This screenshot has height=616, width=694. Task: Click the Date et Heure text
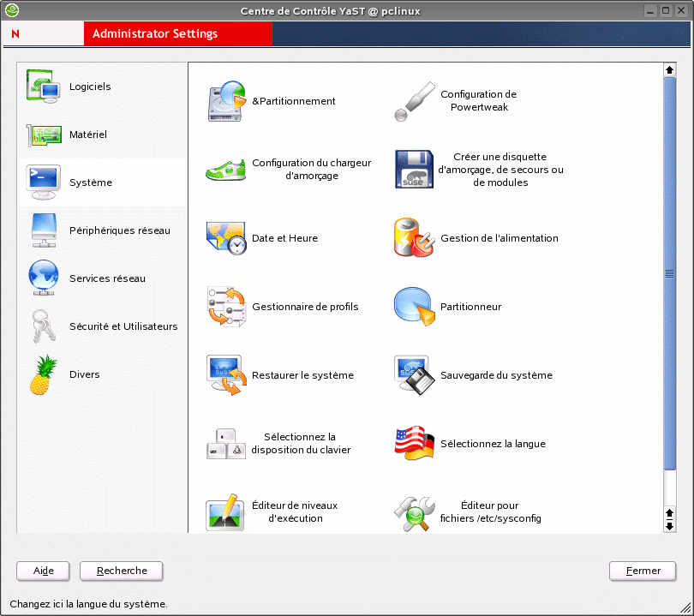tap(284, 238)
